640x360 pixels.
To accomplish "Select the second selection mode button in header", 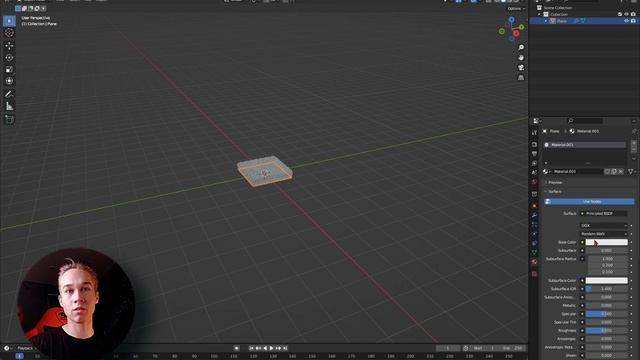I will tap(24, 8).
